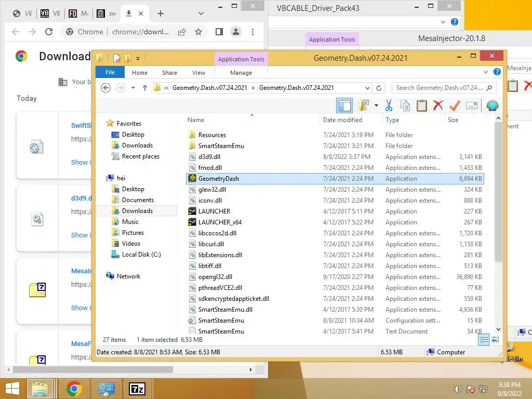
Task: Select the libcocos2d.dll file
Action: 335,233
